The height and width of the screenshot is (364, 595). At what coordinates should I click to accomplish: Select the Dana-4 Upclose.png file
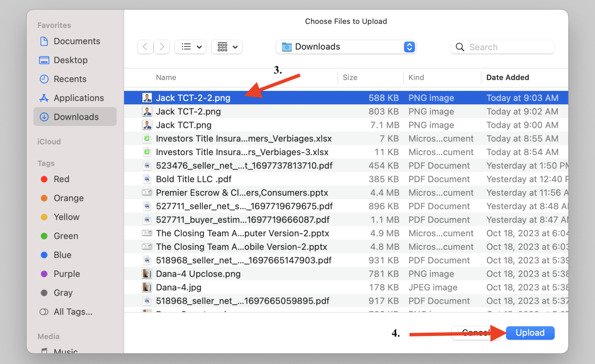pyautogui.click(x=198, y=274)
